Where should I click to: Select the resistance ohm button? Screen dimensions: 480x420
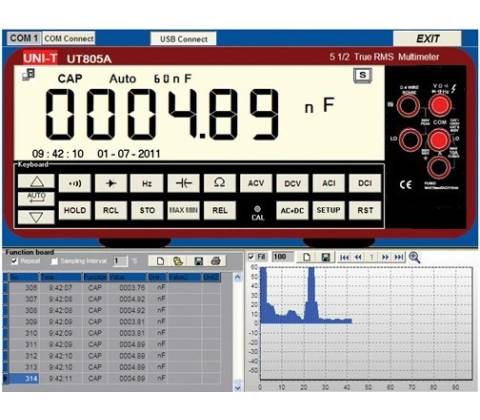click(x=220, y=183)
